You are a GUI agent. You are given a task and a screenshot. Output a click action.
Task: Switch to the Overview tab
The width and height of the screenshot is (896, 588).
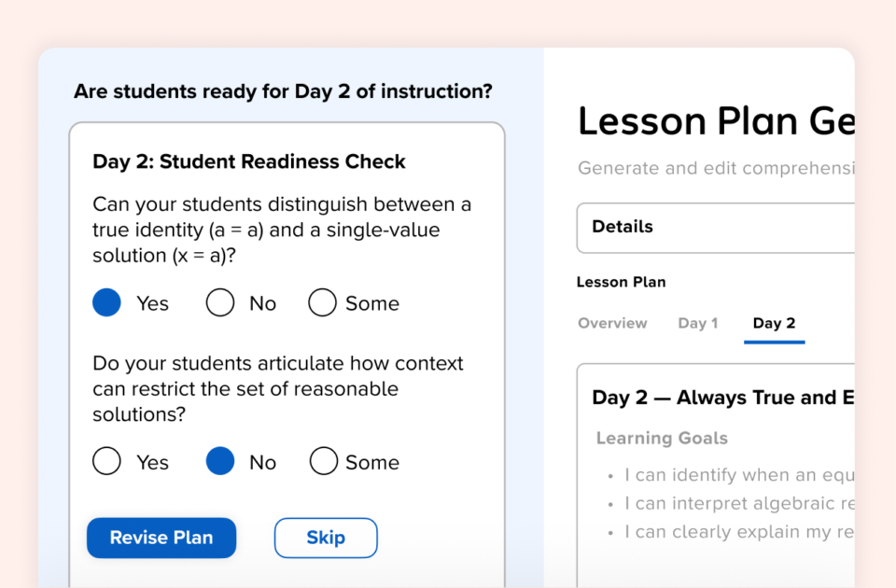(x=612, y=323)
